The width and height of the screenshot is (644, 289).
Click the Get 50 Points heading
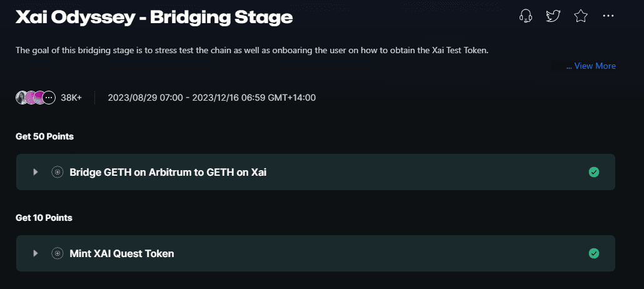44,136
